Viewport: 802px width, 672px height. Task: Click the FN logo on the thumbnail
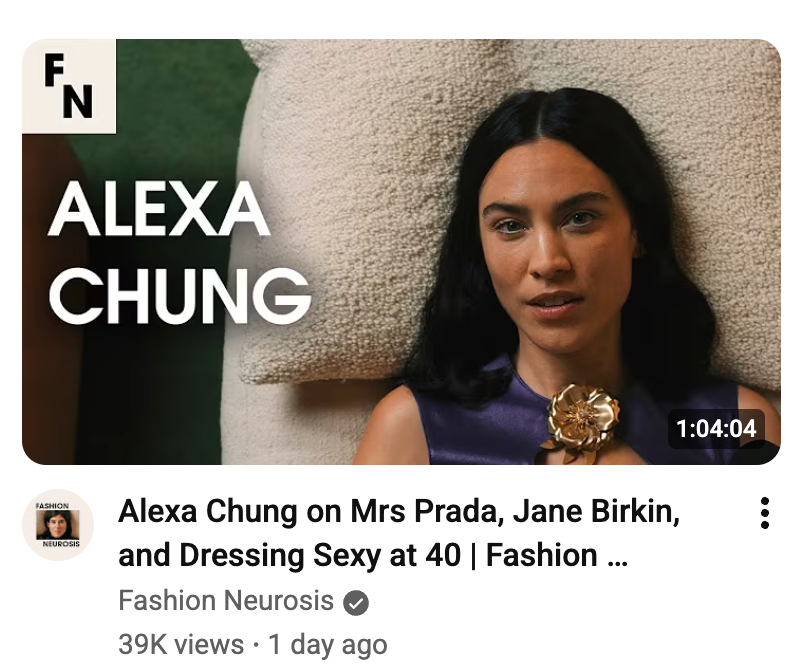coord(69,86)
